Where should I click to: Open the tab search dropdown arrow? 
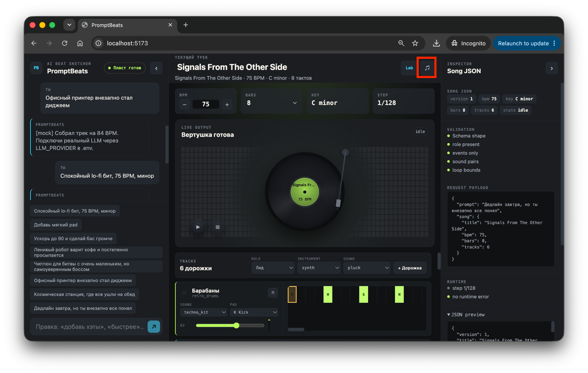tap(69, 25)
